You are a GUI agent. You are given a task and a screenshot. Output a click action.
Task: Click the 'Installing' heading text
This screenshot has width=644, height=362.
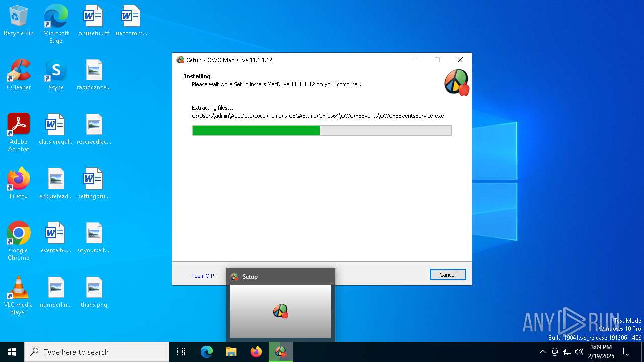coord(197,76)
